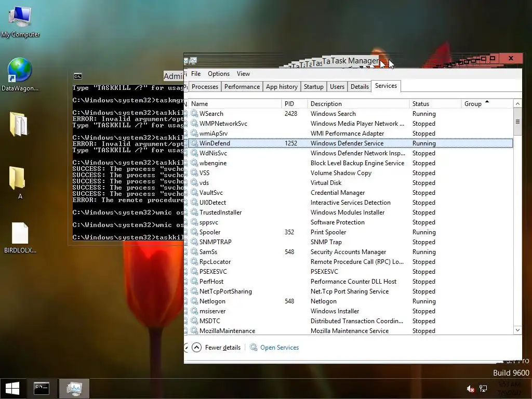This screenshot has height=399, width=532.
Task: Select the VaultSvc service row
Action: (351, 192)
